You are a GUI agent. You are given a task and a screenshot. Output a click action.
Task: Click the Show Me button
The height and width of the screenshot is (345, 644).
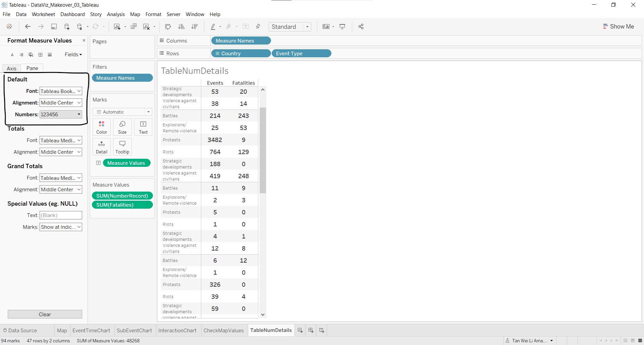[618, 26]
